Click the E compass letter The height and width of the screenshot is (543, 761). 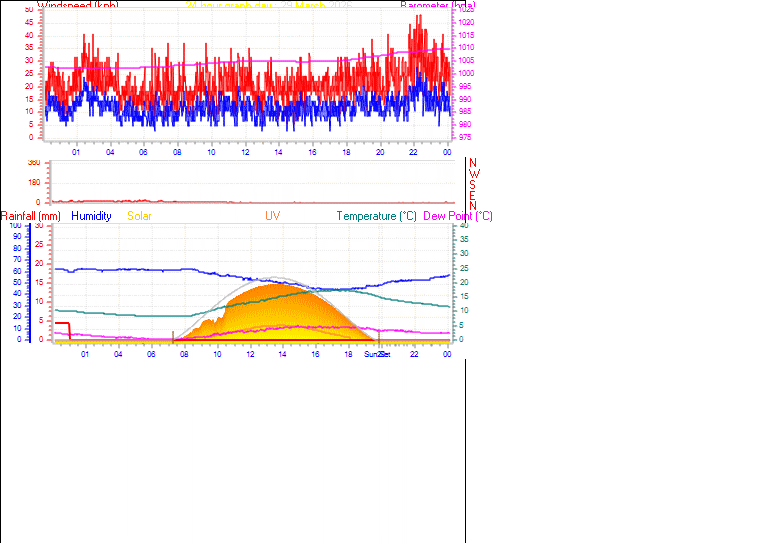[x=472, y=195]
